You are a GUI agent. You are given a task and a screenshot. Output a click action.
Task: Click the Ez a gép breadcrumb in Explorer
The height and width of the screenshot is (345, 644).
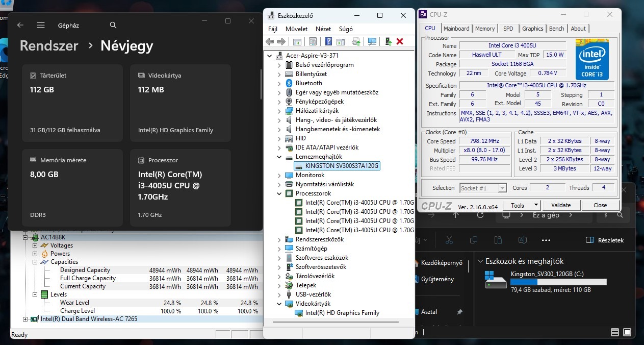546,215
